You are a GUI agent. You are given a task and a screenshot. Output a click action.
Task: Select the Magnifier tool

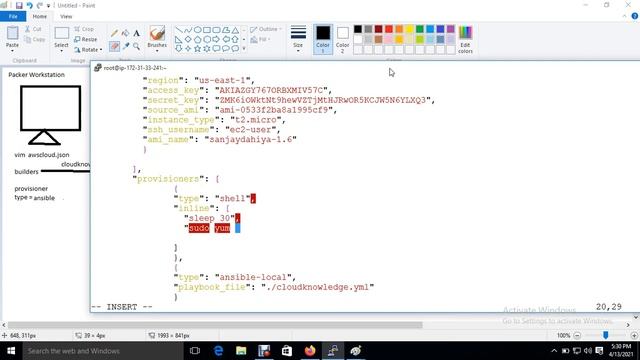[x=136, y=47]
